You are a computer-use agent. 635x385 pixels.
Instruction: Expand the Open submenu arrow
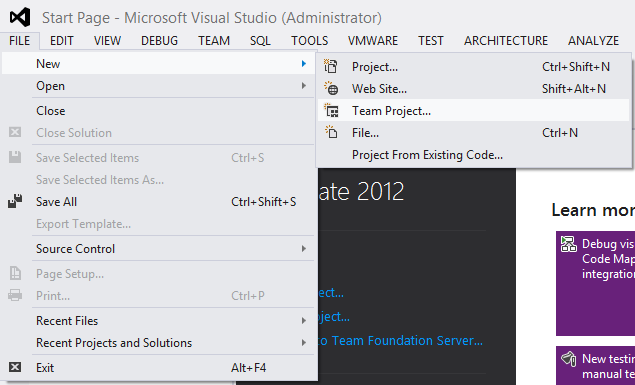[x=304, y=85]
